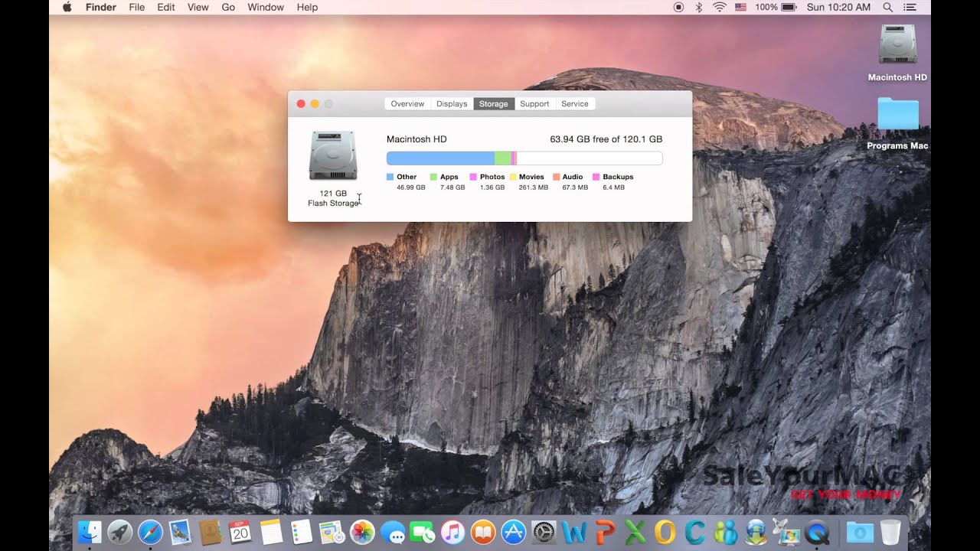Open battery status showing 100%
Viewport: 980px width, 551px height.
point(776,7)
